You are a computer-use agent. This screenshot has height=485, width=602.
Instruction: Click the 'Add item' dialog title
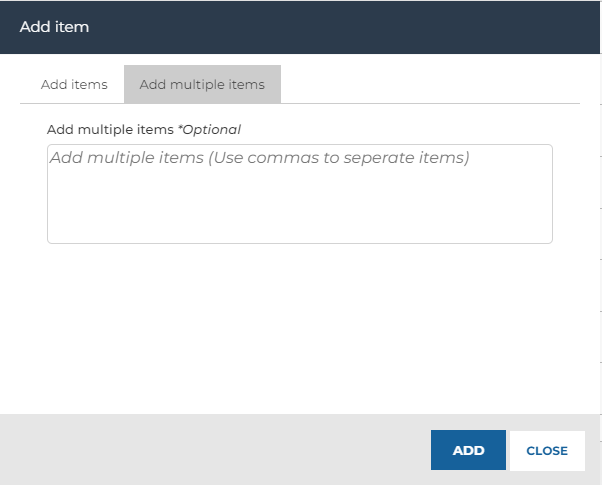click(54, 27)
